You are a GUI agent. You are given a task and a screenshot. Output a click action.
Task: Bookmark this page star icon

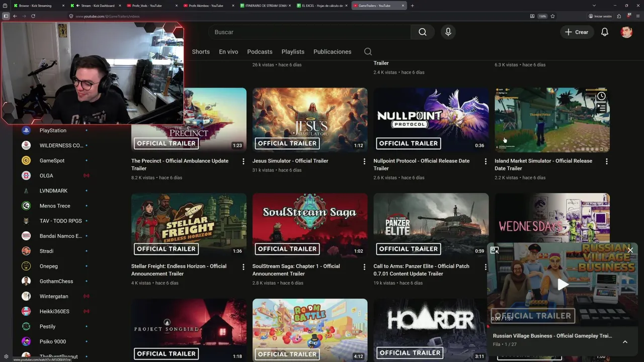click(x=552, y=16)
